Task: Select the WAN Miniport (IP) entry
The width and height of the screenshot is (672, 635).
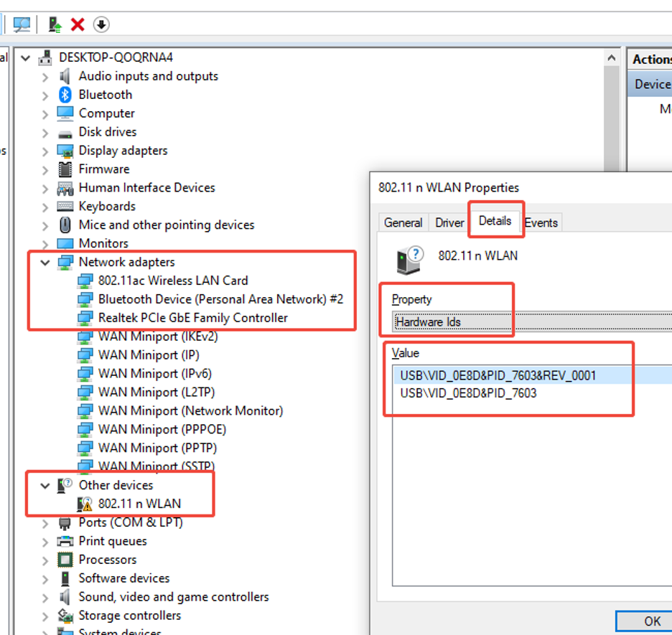Action: click(x=149, y=355)
